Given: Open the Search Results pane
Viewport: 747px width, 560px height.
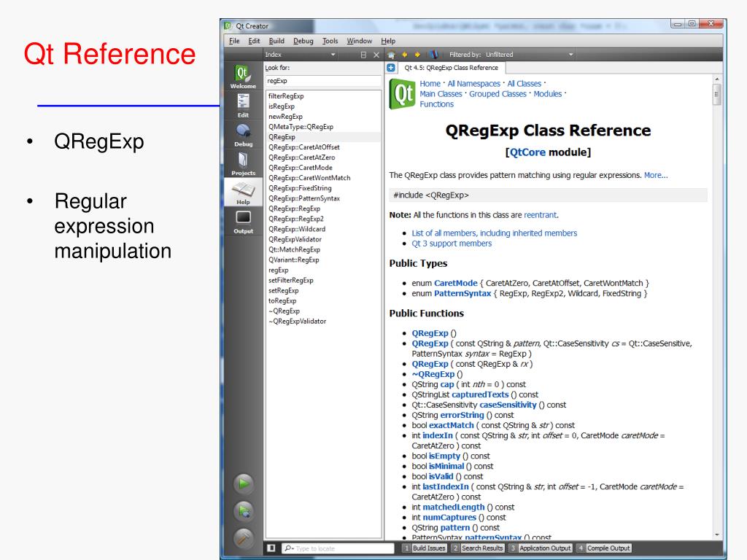Looking at the screenshot, I should tap(478, 548).
